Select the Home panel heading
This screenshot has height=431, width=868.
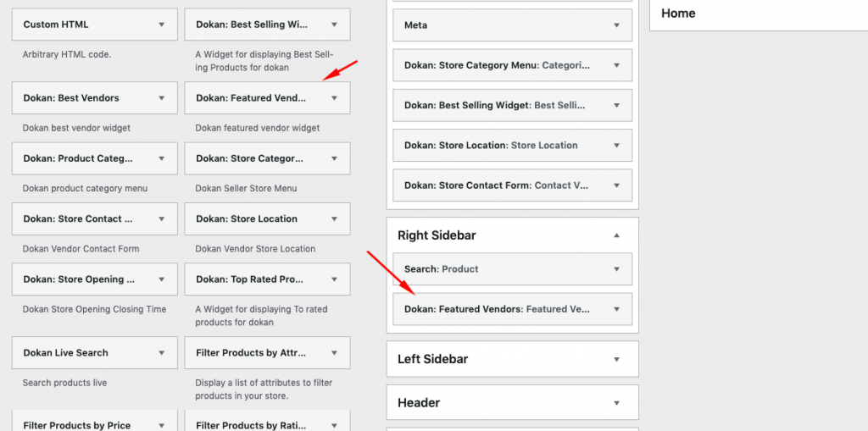point(678,14)
